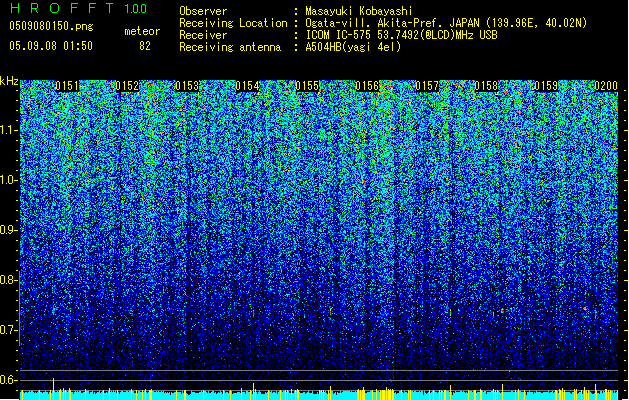Click the 0.7 kHz axis label

[8, 330]
